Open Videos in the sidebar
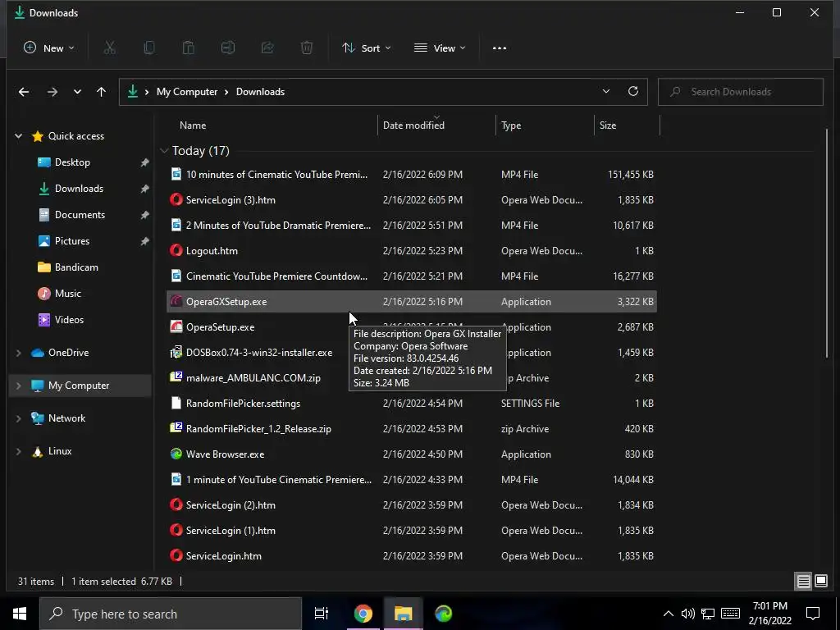The image size is (840, 630). 69,320
